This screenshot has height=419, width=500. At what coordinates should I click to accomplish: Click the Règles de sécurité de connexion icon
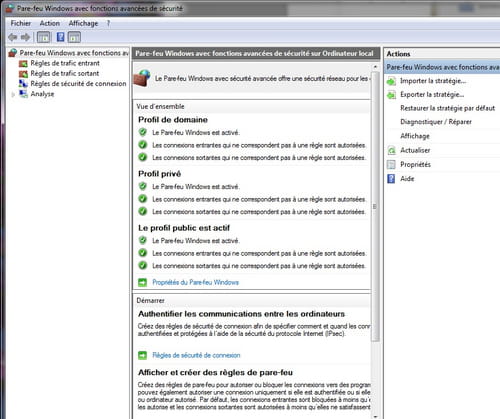[23, 84]
